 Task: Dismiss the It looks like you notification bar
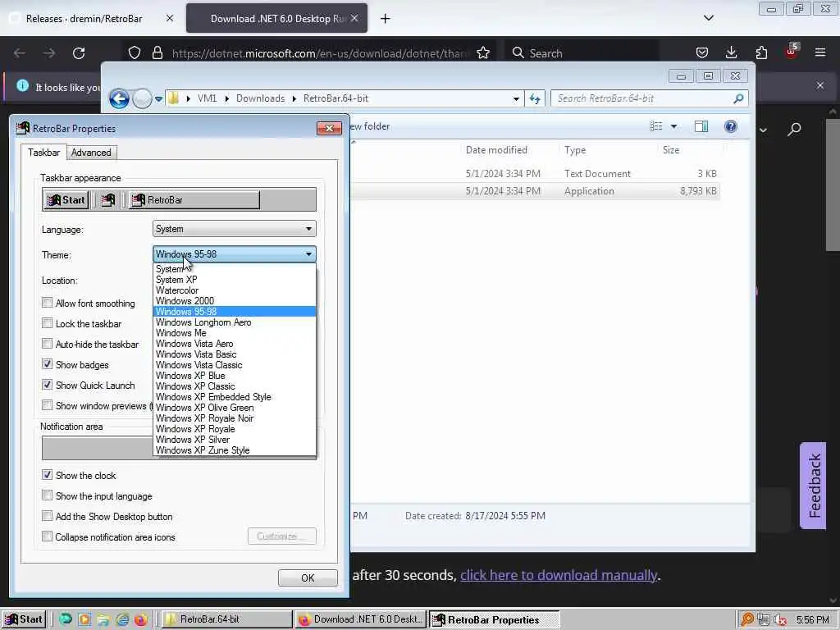coord(820,85)
